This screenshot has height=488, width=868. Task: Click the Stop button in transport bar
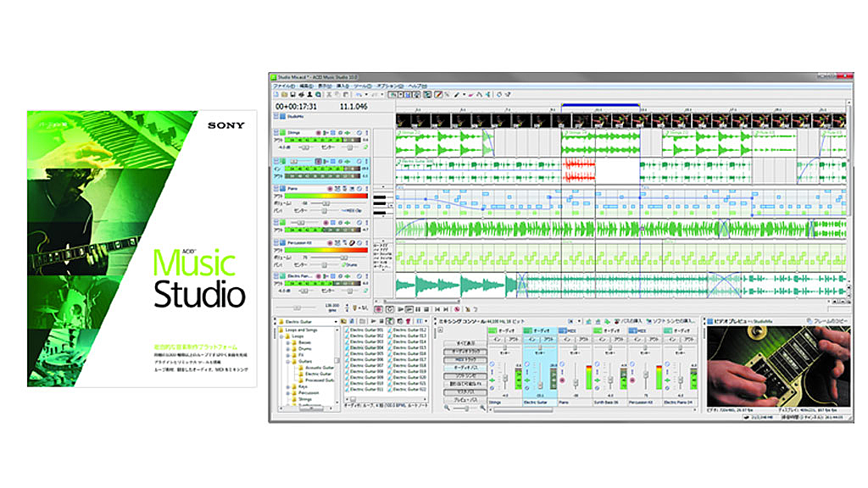coord(426,309)
